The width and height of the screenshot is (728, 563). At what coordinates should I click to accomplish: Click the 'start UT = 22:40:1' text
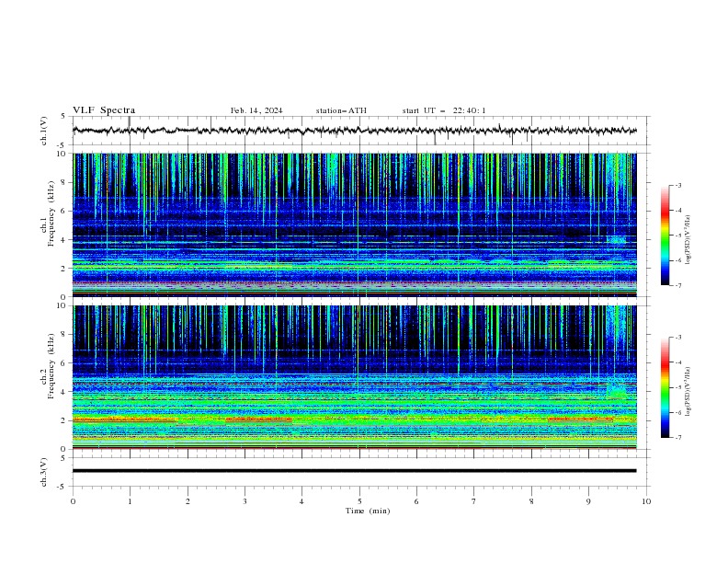pyautogui.click(x=444, y=110)
